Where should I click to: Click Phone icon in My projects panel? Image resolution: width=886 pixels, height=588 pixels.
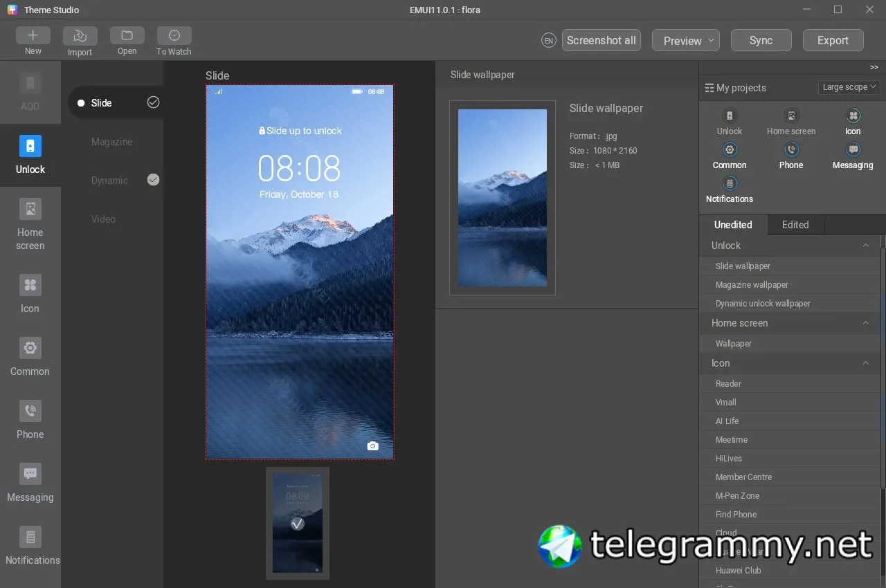(x=791, y=150)
